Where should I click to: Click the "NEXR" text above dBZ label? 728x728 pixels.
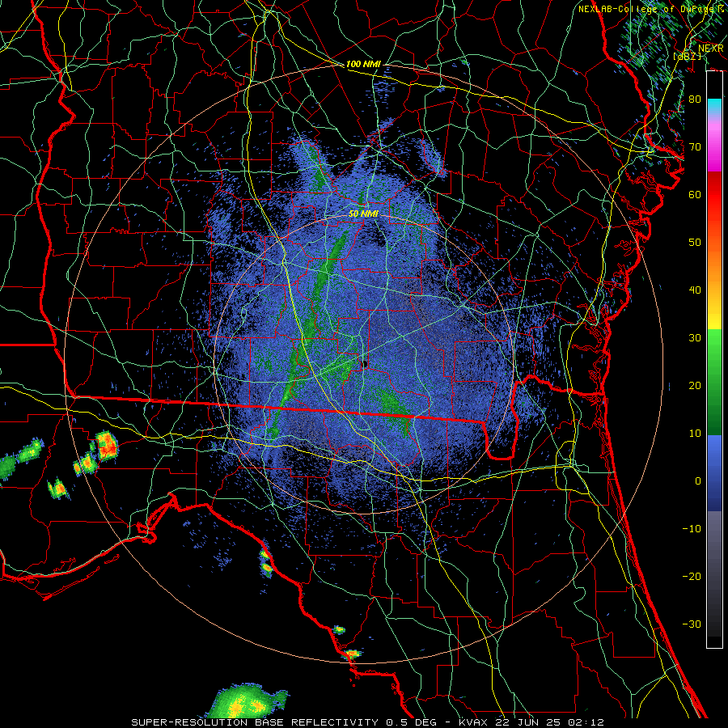coord(710,48)
